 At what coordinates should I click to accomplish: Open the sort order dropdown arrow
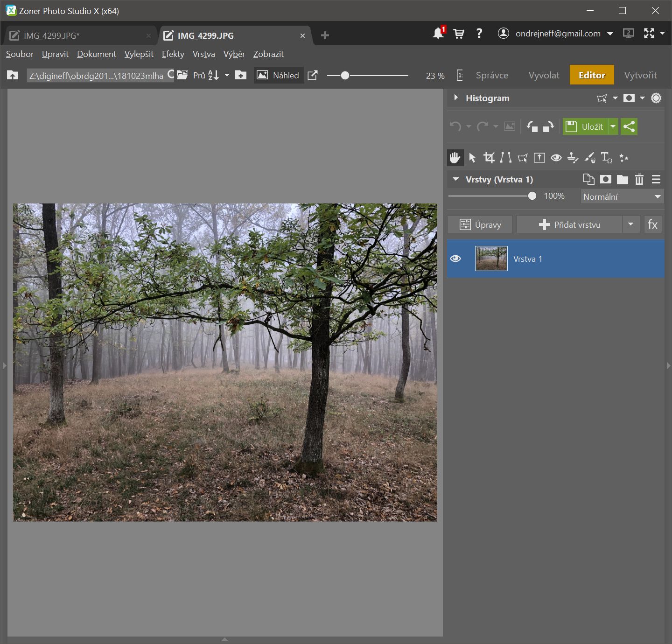[227, 75]
